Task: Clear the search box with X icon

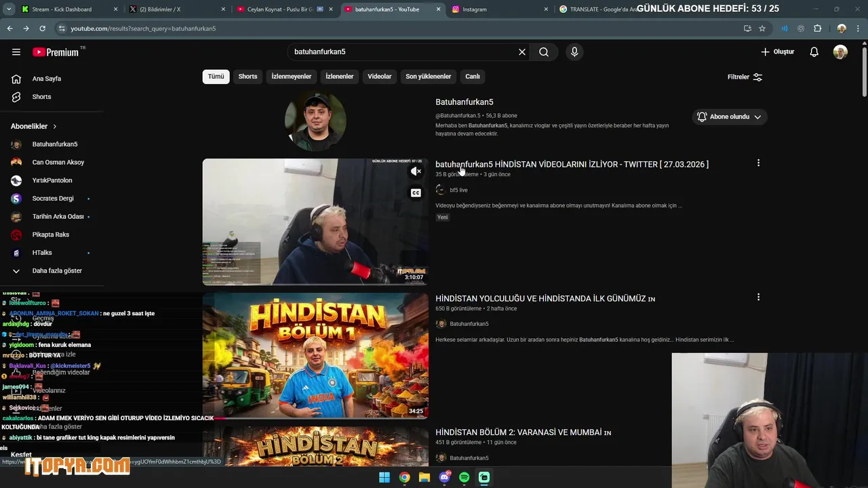Action: [522, 52]
